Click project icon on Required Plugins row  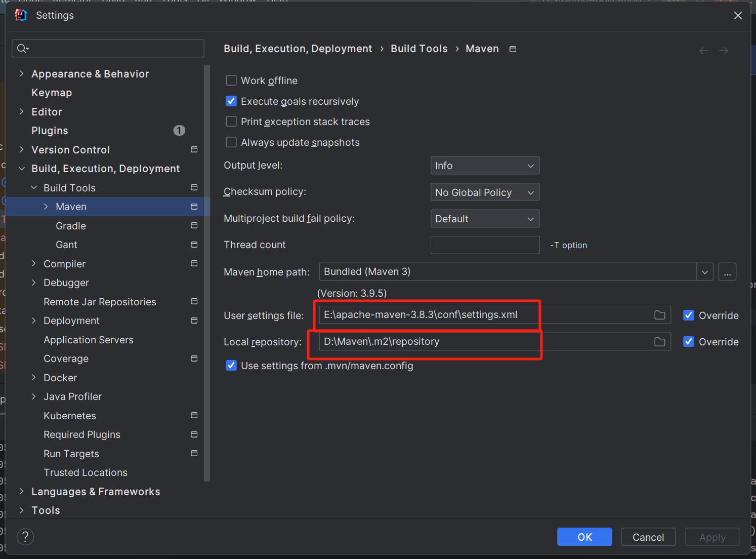pos(194,434)
